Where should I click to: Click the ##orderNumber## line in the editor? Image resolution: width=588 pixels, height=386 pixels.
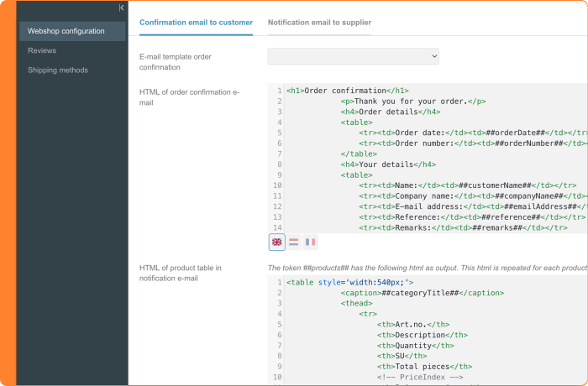click(x=472, y=143)
